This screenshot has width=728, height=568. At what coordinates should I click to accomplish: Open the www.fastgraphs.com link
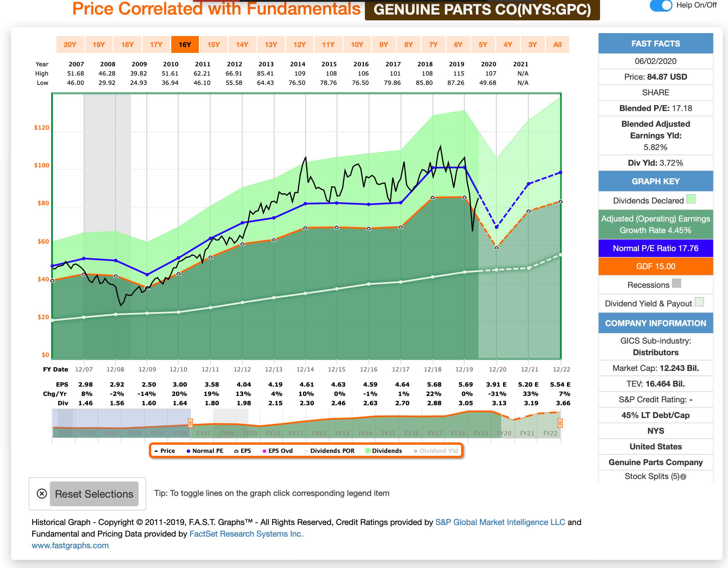point(70,545)
